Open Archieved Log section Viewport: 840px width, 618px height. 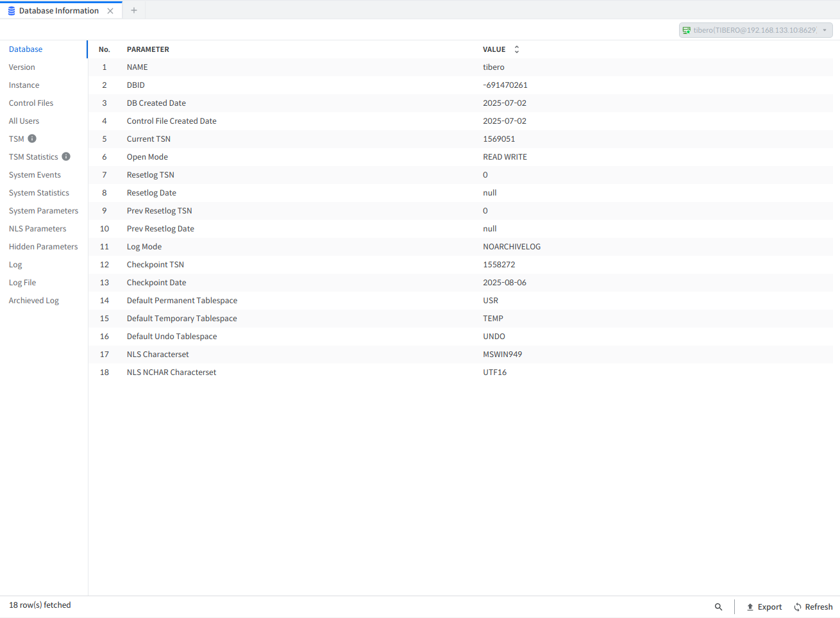coord(33,301)
